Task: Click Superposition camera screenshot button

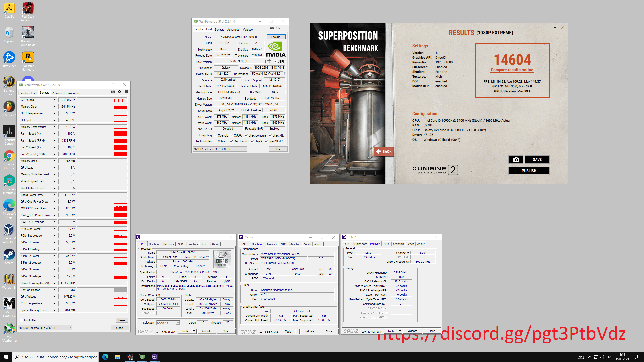Action: click(x=516, y=159)
